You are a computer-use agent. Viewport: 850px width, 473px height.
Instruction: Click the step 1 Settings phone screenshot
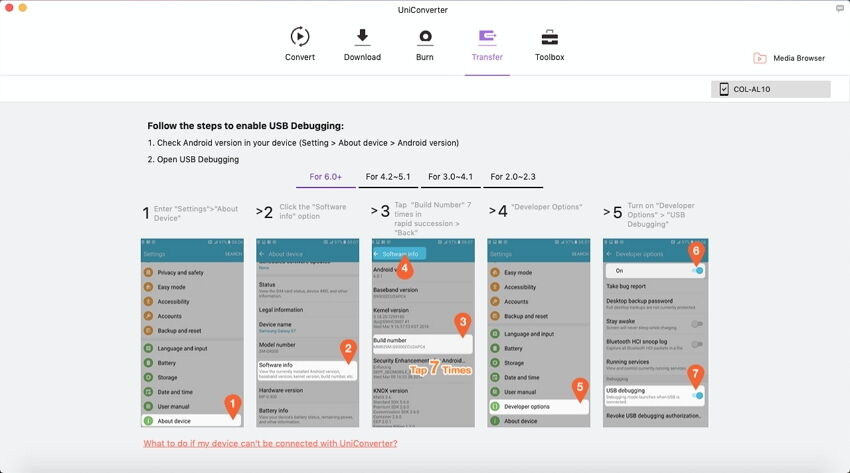(192, 333)
